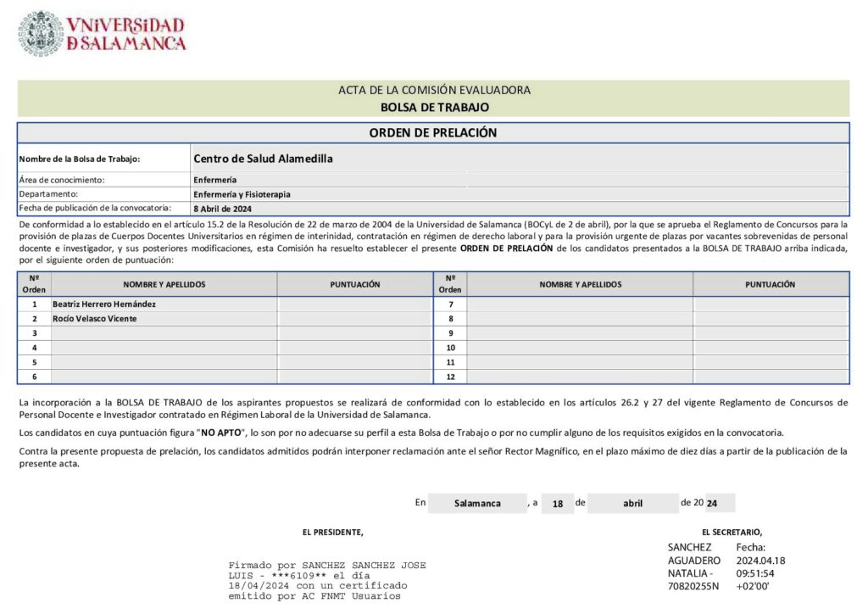Screen dimensions: 868x614
Task: Click the score field in row 12
Action: point(771,377)
